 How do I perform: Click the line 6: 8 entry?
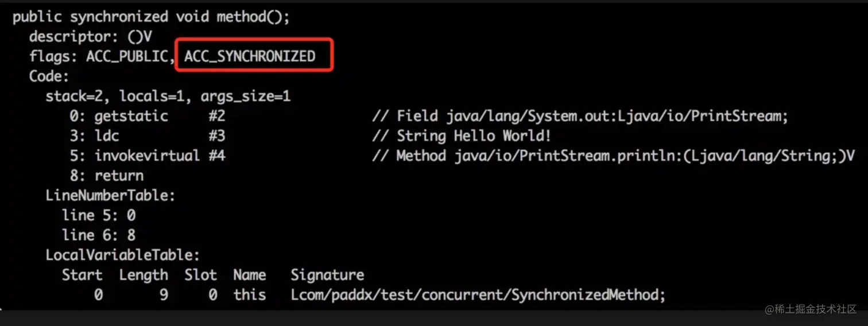click(x=99, y=235)
